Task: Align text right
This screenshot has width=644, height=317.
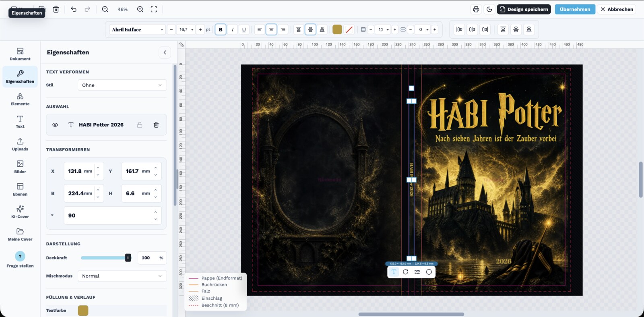Action: [283, 29]
